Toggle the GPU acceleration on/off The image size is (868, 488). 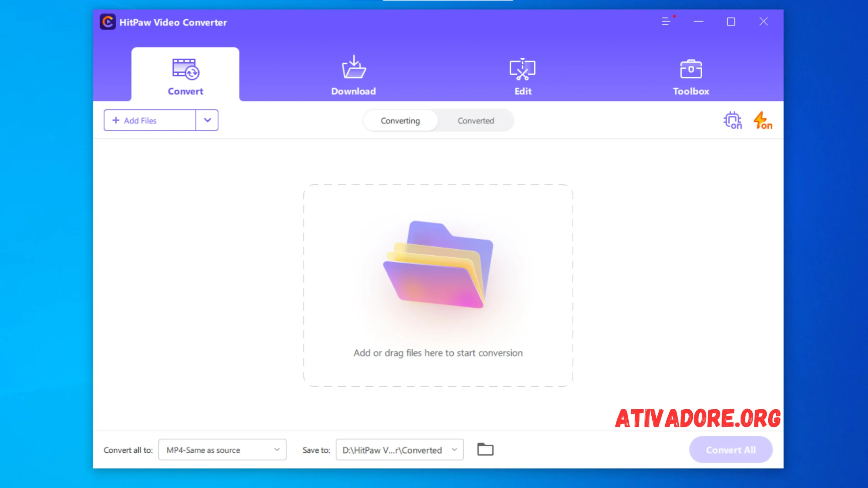tap(732, 120)
